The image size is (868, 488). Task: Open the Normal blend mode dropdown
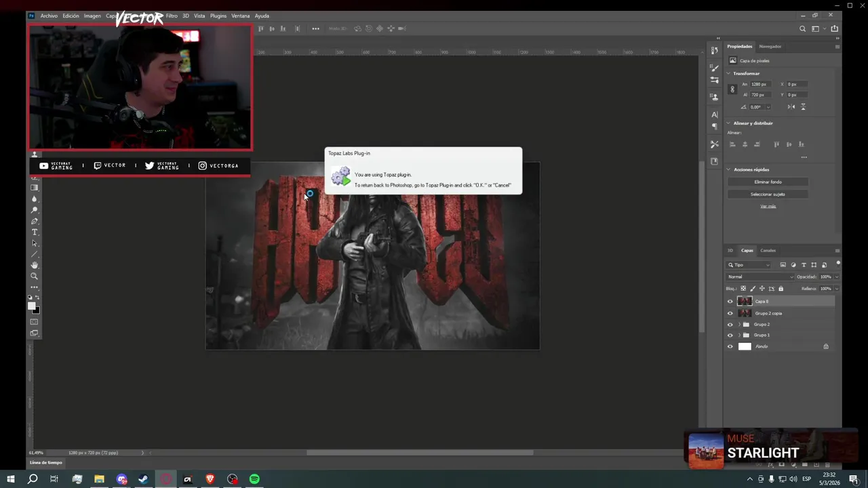pos(759,277)
